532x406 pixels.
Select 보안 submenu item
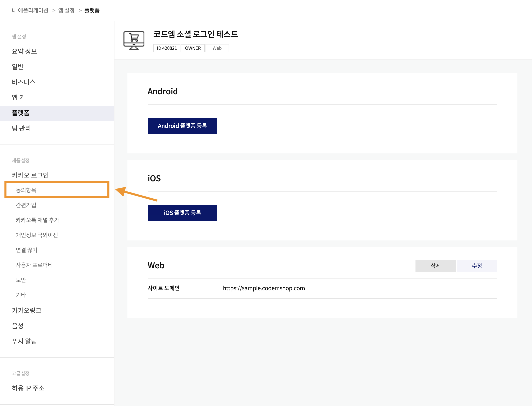(21, 280)
